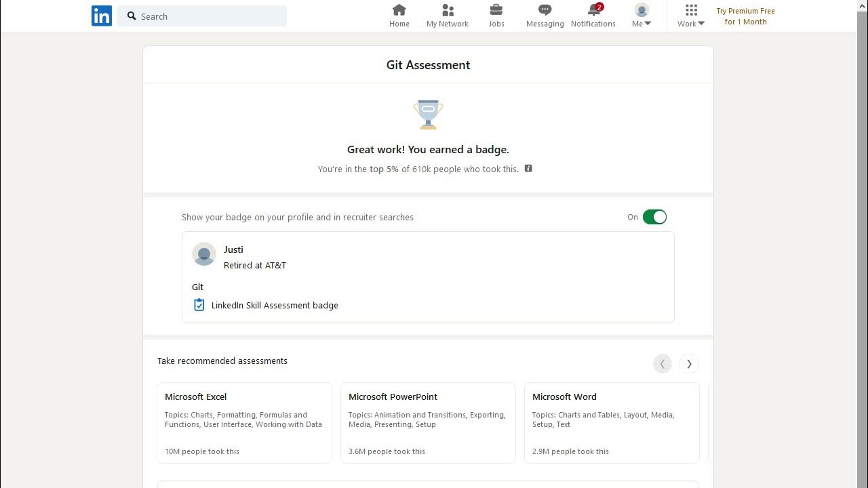This screenshot has height=488, width=868.
Task: Click the Me profile avatar
Action: click(x=642, y=9)
